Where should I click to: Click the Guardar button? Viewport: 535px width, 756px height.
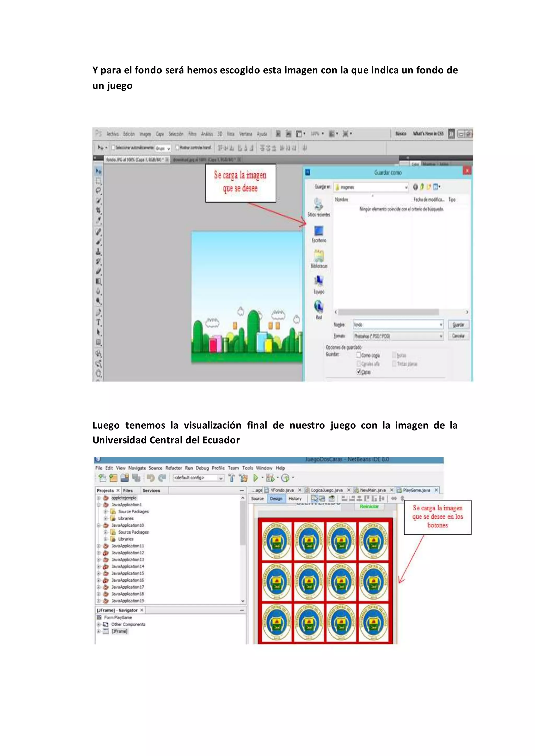[x=458, y=325]
